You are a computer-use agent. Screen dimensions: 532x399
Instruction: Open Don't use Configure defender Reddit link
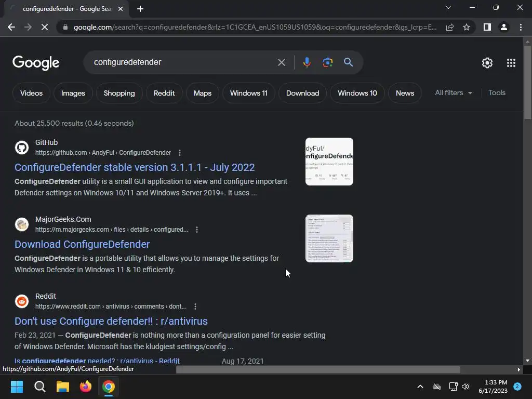tap(111, 321)
